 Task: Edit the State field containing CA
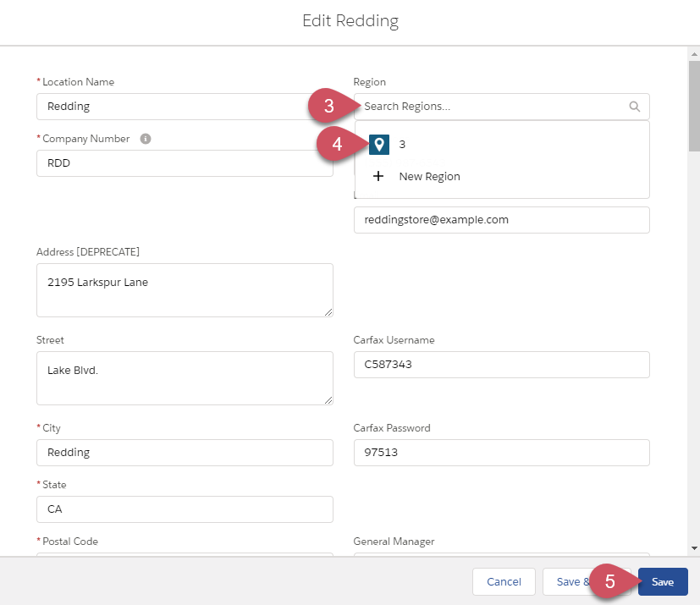click(185, 509)
